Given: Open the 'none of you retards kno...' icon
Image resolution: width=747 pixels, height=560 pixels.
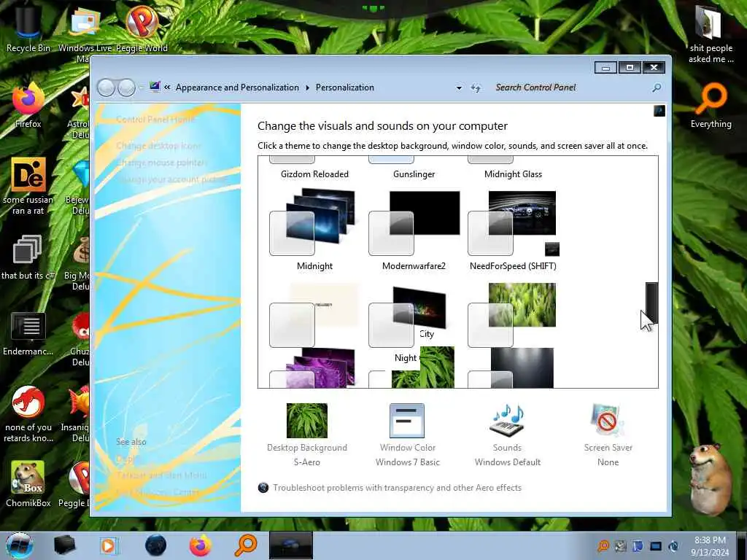Looking at the screenshot, I should click(28, 414).
